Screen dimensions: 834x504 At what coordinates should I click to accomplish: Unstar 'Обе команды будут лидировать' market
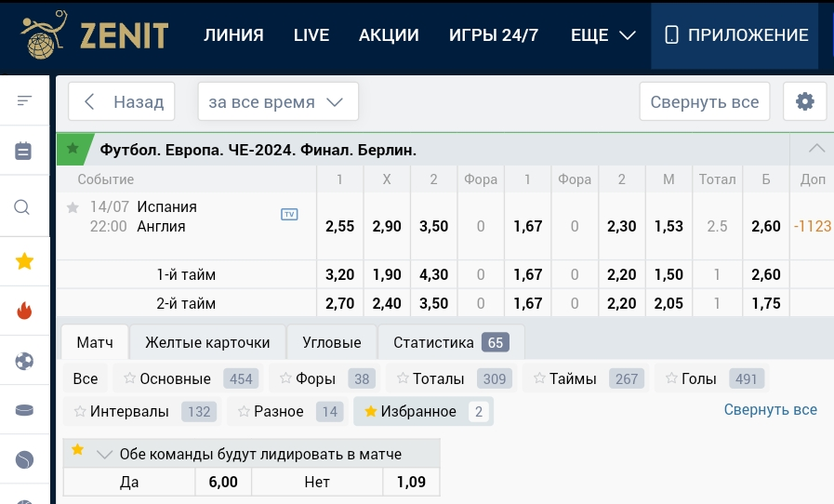tap(78, 449)
